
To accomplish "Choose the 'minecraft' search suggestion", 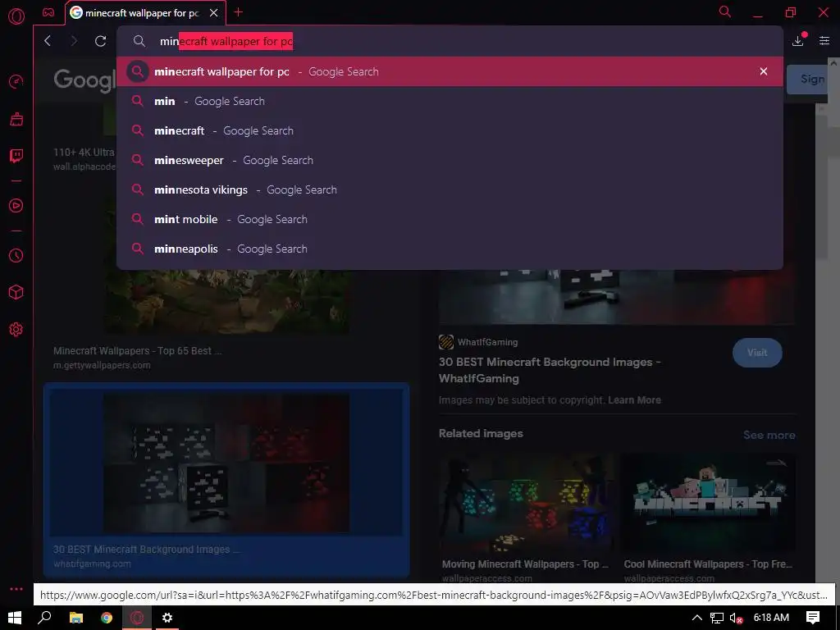I will point(450,130).
